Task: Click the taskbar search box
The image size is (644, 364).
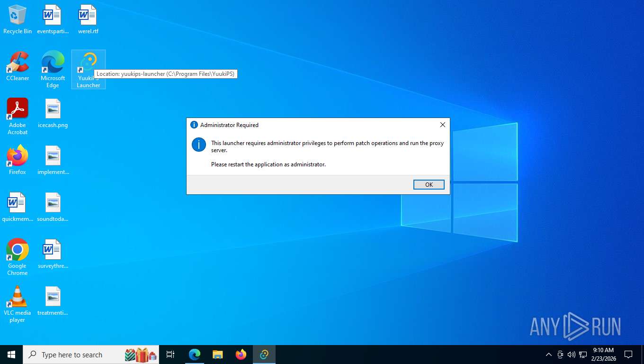Action: (91, 355)
